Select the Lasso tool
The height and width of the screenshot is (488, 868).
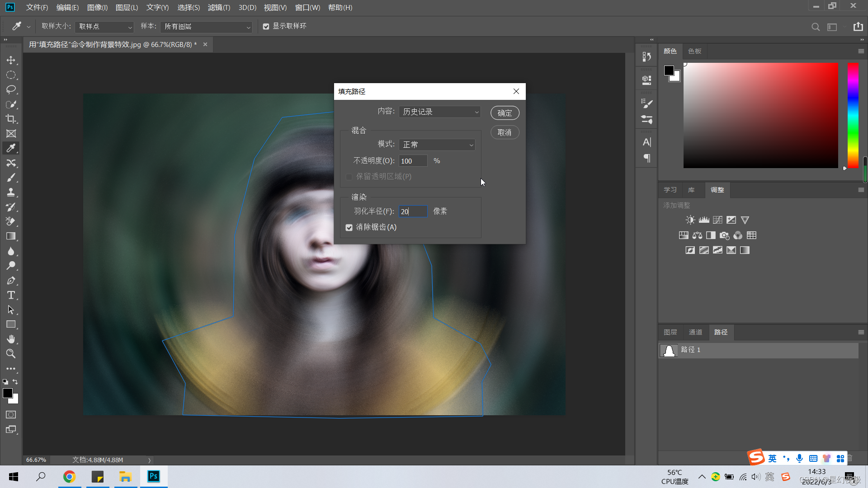[11, 89]
